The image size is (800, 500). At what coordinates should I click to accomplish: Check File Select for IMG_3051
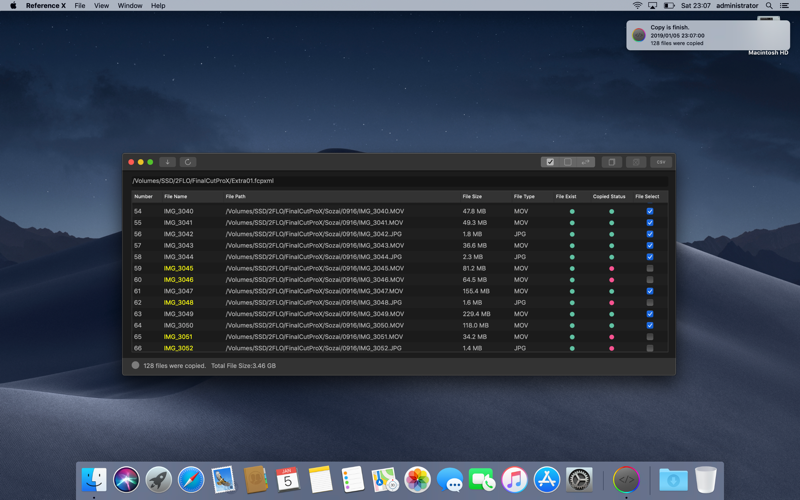click(649, 337)
